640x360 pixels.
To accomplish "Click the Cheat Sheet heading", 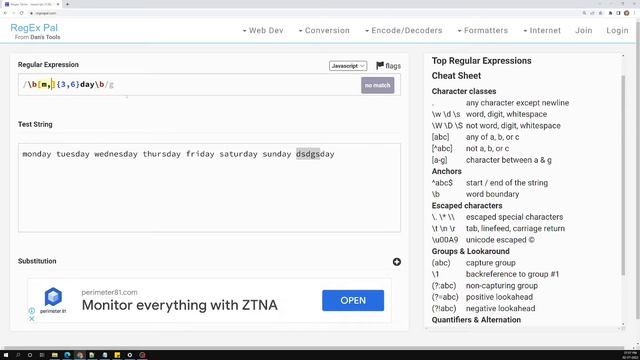I will [x=456, y=76].
